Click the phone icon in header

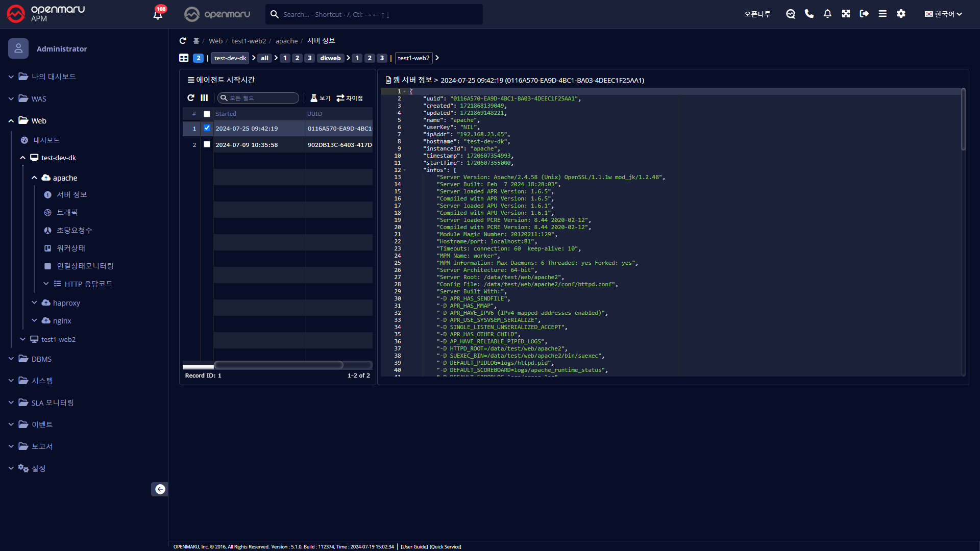point(809,14)
